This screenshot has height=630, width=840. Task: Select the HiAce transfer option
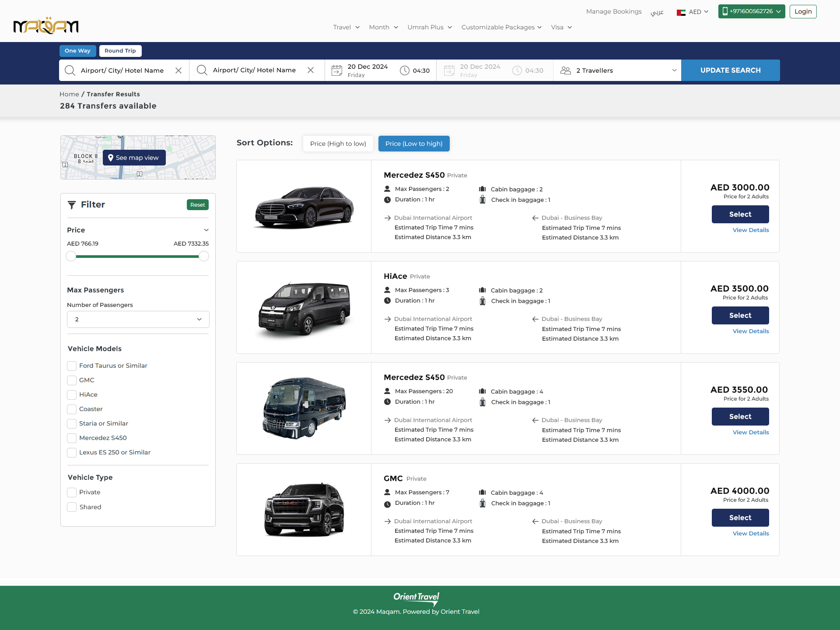[x=740, y=316]
